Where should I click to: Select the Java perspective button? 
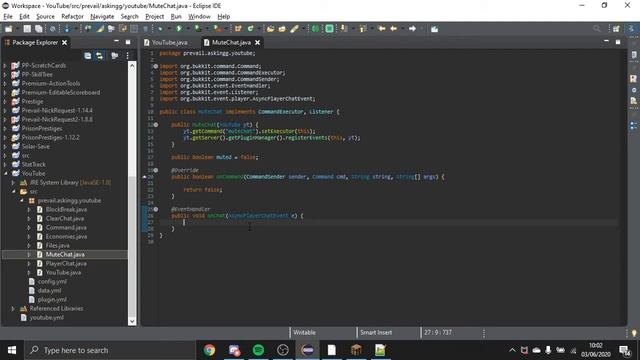[x=631, y=29]
